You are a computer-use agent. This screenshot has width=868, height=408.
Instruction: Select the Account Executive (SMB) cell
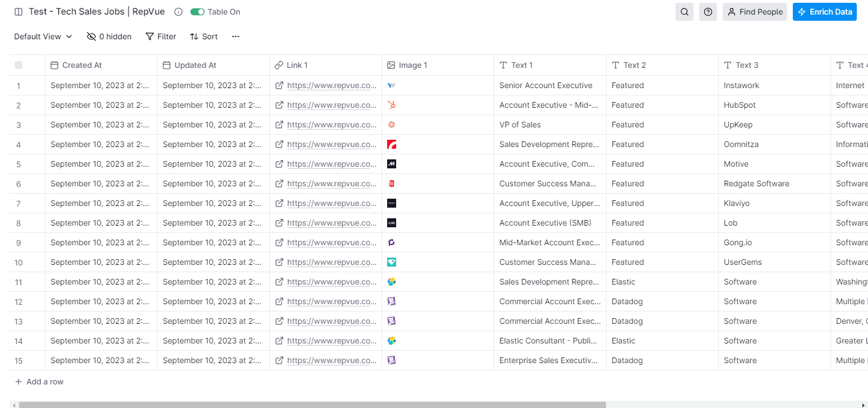[550, 223]
